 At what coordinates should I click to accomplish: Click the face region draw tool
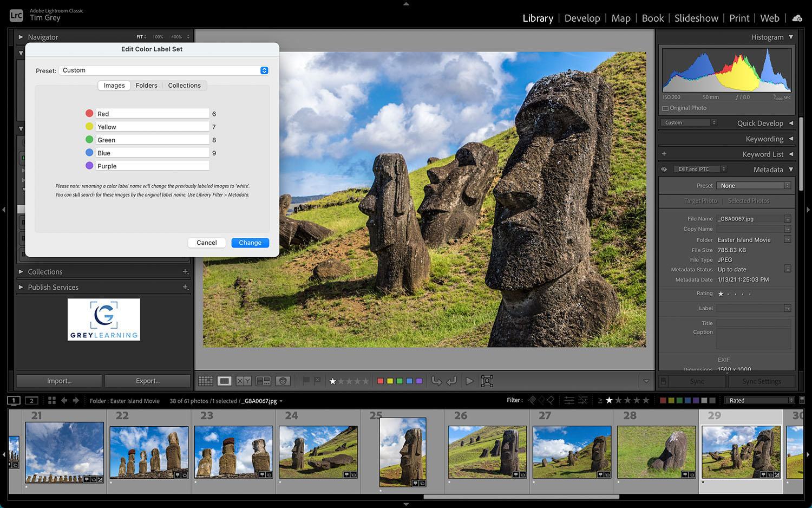click(487, 381)
